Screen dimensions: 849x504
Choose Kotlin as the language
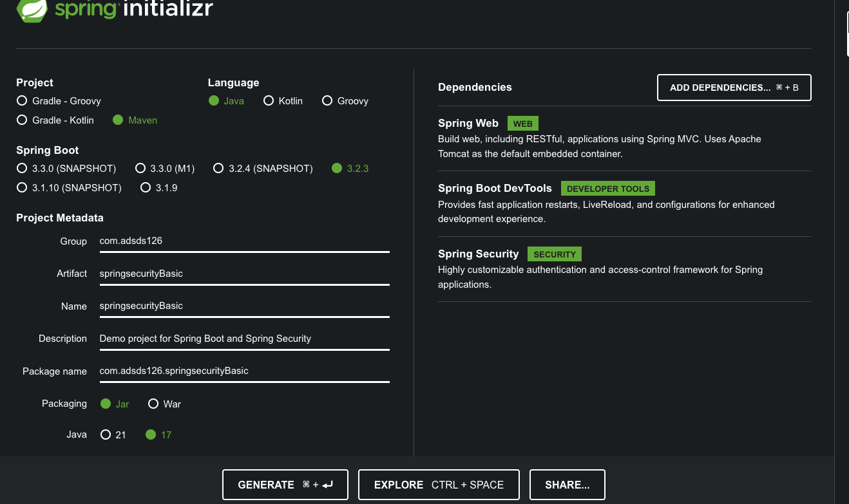point(283,101)
